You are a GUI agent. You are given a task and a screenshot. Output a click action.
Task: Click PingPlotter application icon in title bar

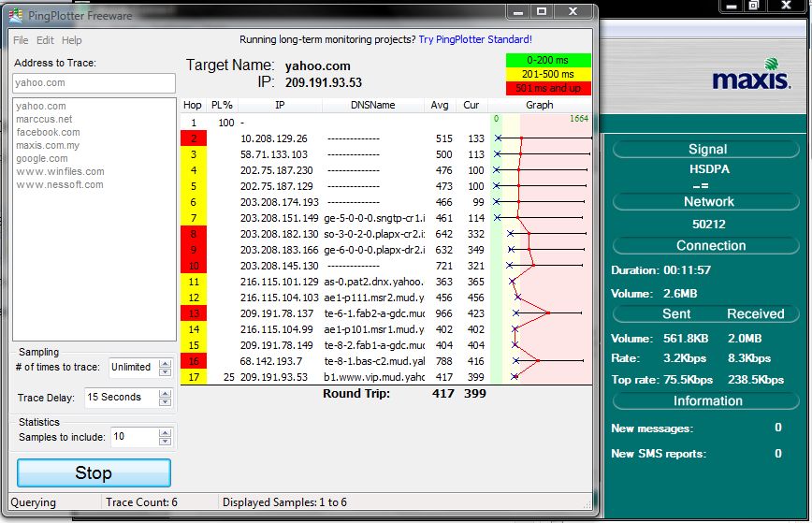[x=16, y=16]
